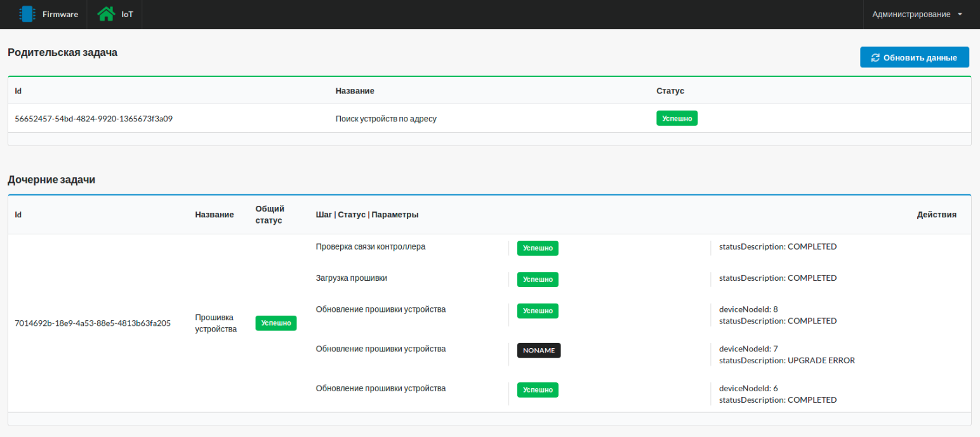
Task: Click the Прошивка устройства task name
Action: point(216,323)
